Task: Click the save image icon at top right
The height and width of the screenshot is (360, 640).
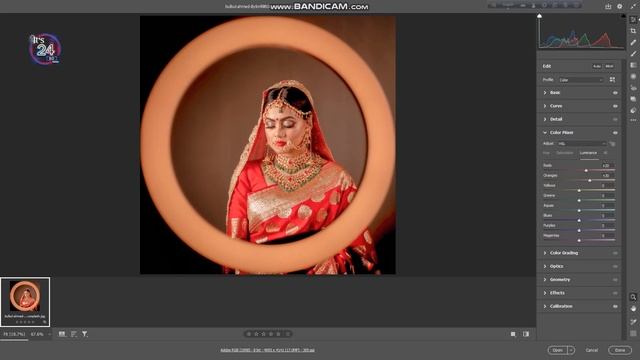Action: tap(608, 6)
